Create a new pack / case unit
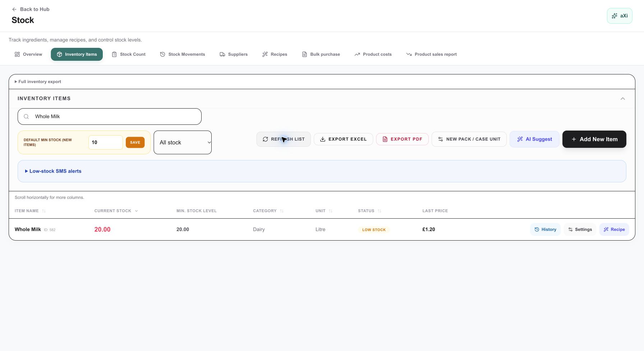 tap(469, 139)
